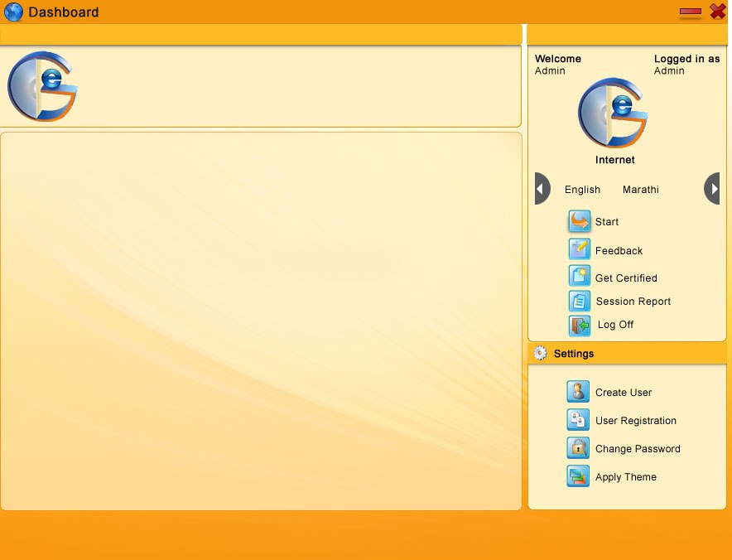Click the Change Password text link
The width and height of the screenshot is (732, 560).
pyautogui.click(x=637, y=449)
